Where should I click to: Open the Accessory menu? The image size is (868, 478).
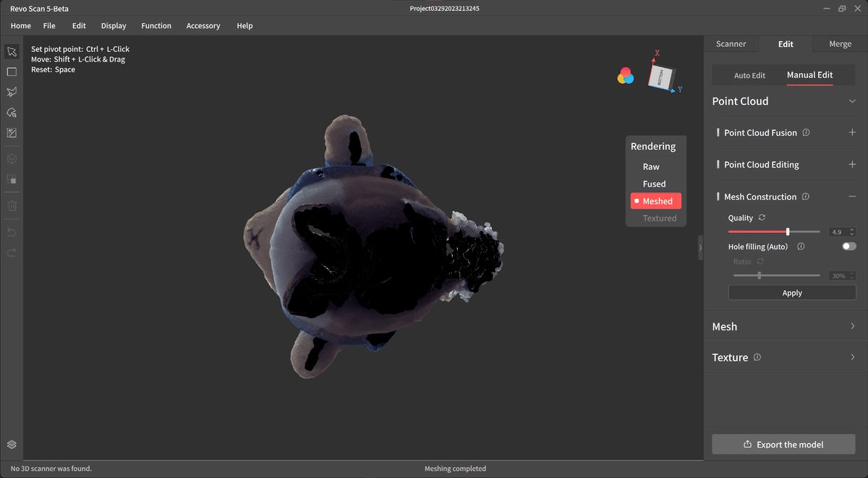[203, 26]
